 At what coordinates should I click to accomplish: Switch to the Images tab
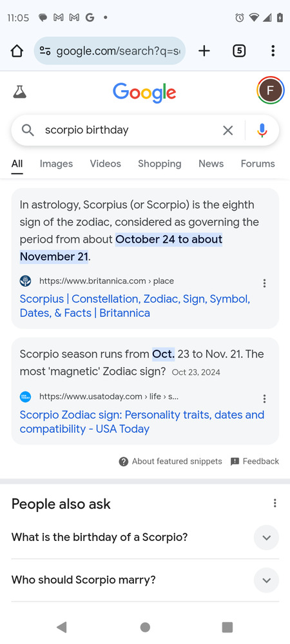56,164
